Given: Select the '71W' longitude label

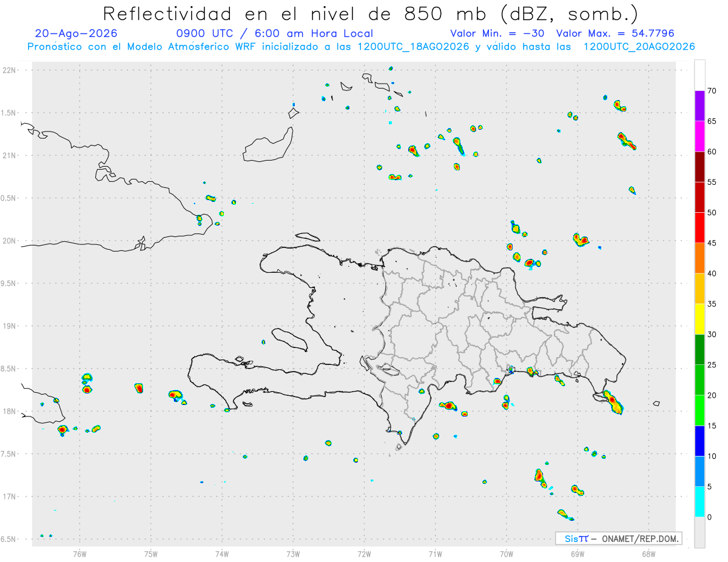Looking at the screenshot, I should [x=435, y=553].
